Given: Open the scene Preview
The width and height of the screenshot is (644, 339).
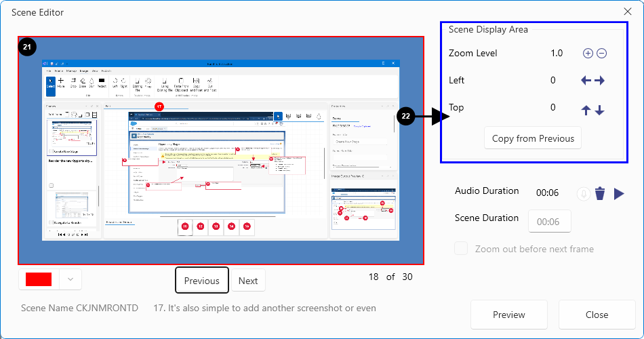Looking at the screenshot, I should coord(509,315).
